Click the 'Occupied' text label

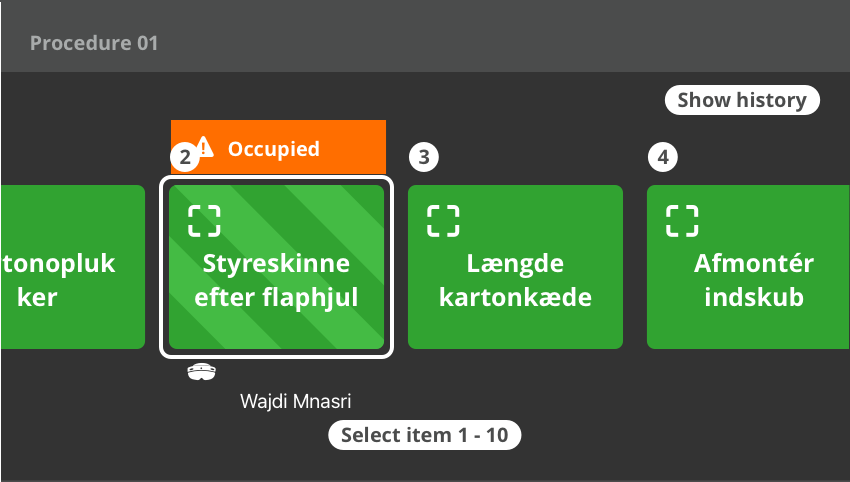274,149
